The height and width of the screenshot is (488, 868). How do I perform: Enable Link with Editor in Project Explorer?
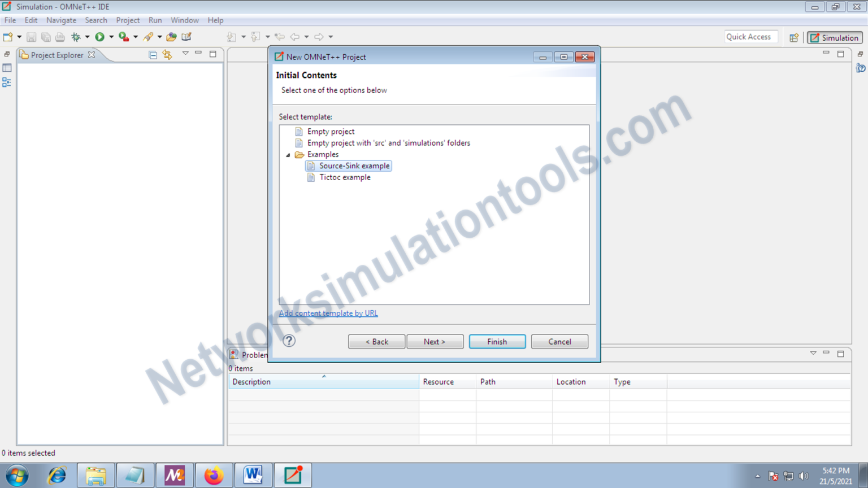click(x=167, y=54)
